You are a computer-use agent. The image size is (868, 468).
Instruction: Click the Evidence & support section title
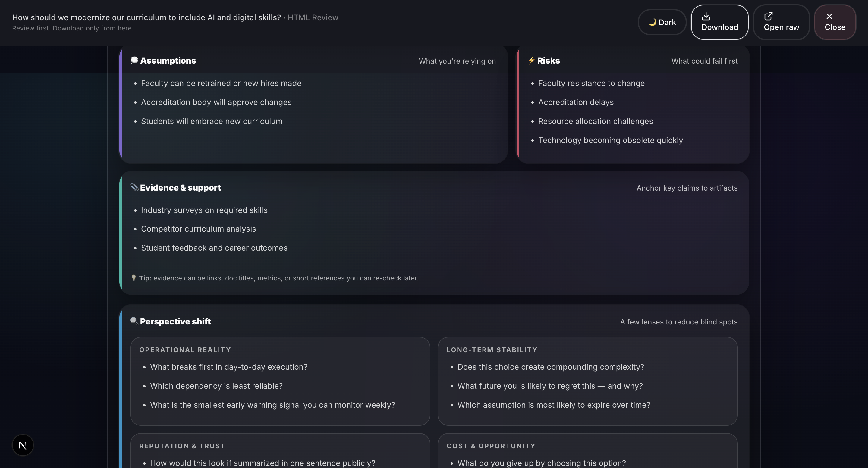click(x=180, y=188)
